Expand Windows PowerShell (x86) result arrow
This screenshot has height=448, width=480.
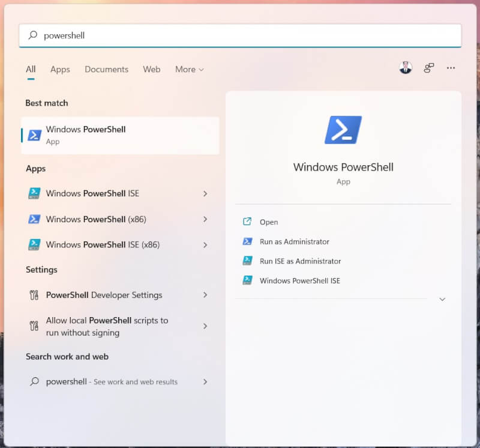click(205, 219)
